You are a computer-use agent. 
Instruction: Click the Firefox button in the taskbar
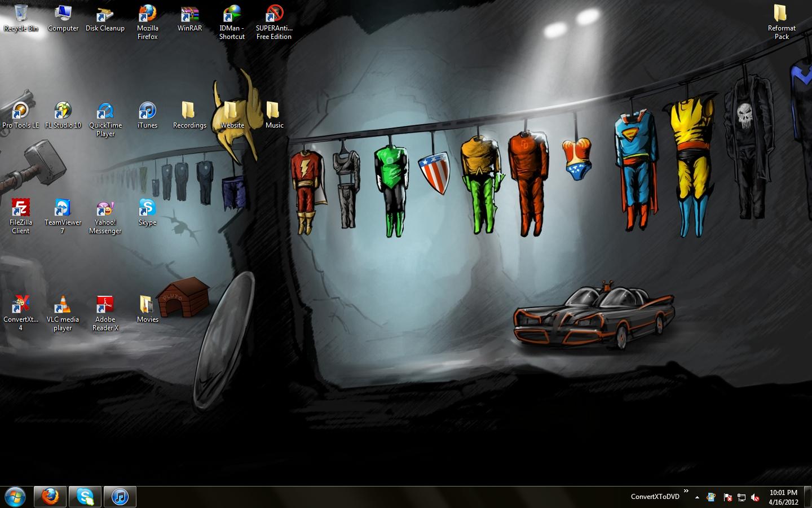pos(50,497)
